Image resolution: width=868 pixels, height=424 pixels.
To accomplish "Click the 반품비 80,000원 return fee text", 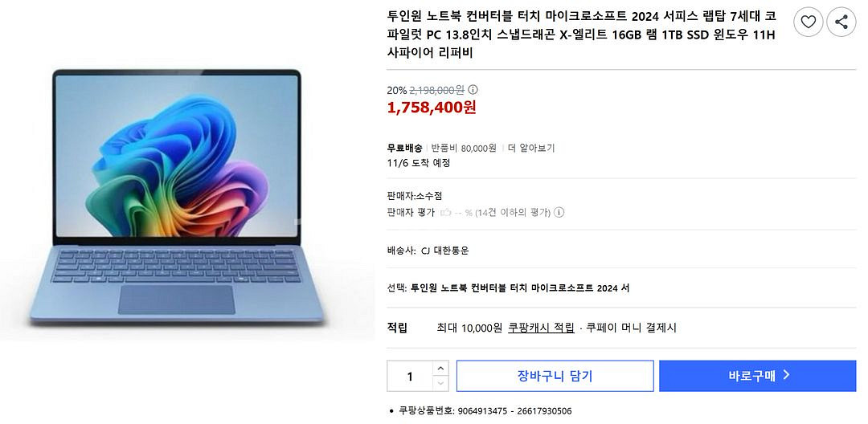I will pyautogui.click(x=464, y=148).
